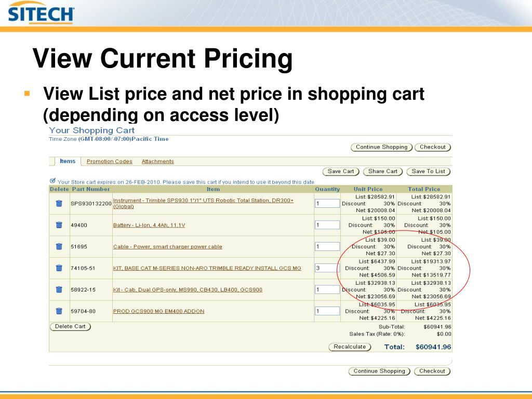Select the Items tab
The height and width of the screenshot is (399, 532).
[68, 161]
